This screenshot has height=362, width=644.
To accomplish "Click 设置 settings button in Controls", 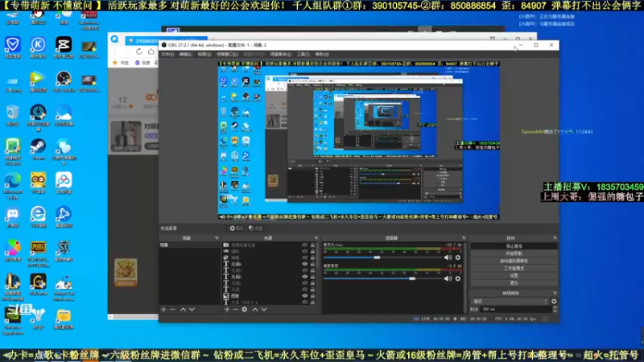I will tap(514, 276).
